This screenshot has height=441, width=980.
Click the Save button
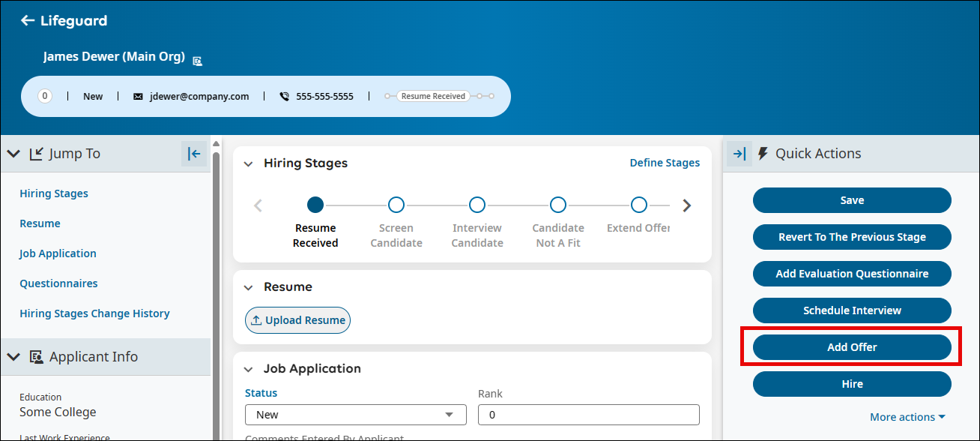click(x=852, y=200)
